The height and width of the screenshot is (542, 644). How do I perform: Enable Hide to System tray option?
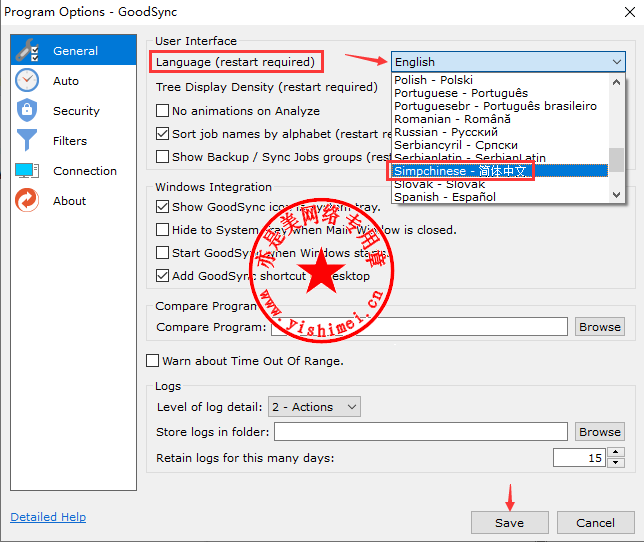162,230
